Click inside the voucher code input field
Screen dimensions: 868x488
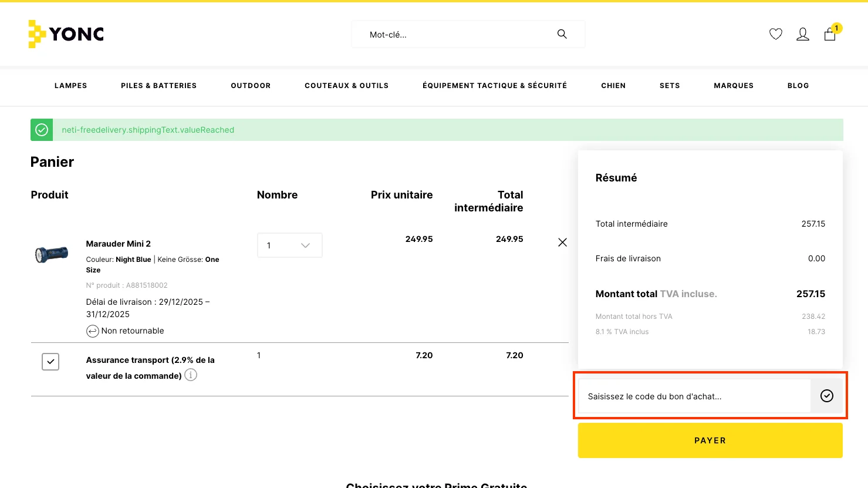[x=693, y=396]
